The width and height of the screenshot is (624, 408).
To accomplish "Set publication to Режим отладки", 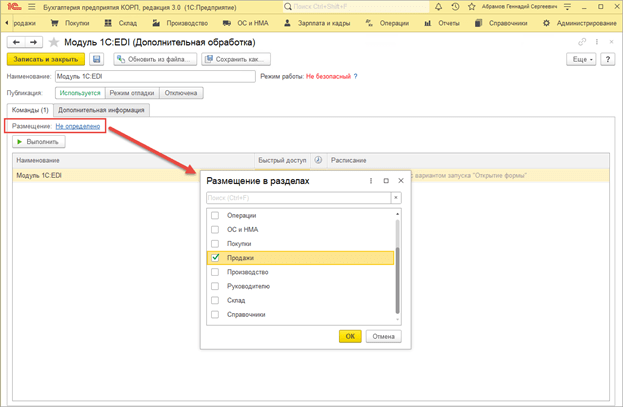I will coord(132,93).
